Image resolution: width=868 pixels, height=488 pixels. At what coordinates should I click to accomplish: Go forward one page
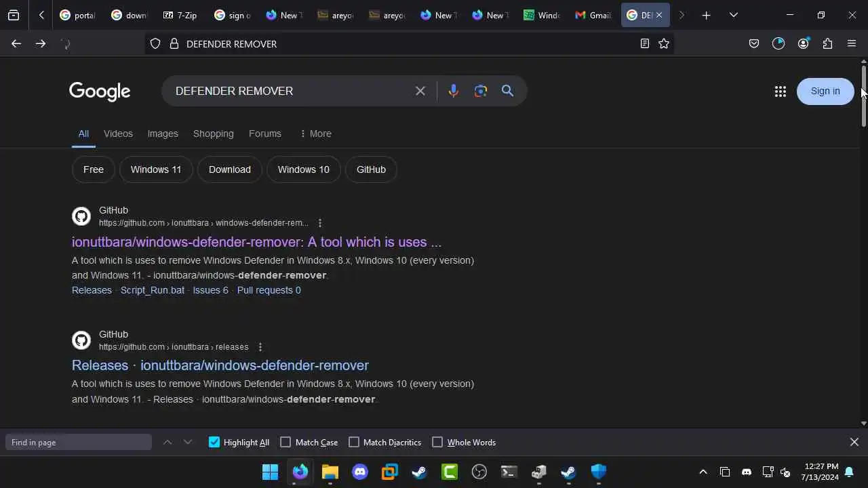(41, 44)
